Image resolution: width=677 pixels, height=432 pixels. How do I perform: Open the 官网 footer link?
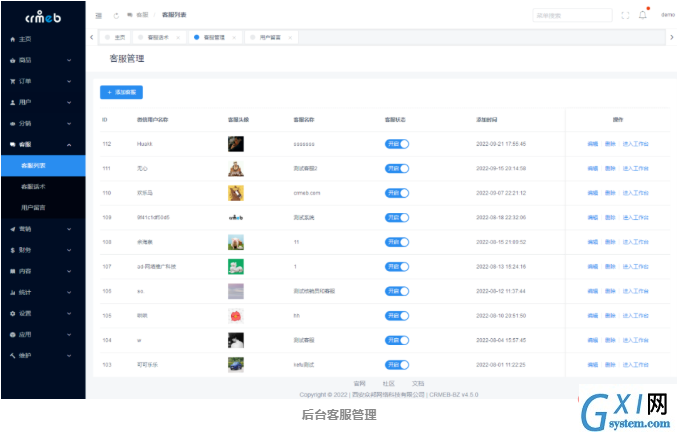click(360, 383)
